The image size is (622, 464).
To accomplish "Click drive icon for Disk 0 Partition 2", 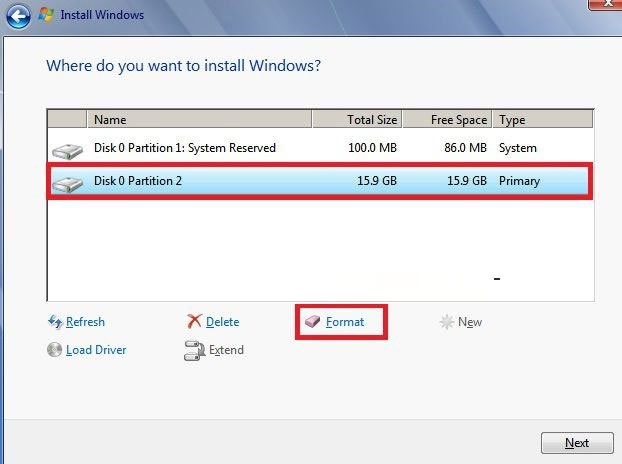I will pyautogui.click(x=67, y=184).
